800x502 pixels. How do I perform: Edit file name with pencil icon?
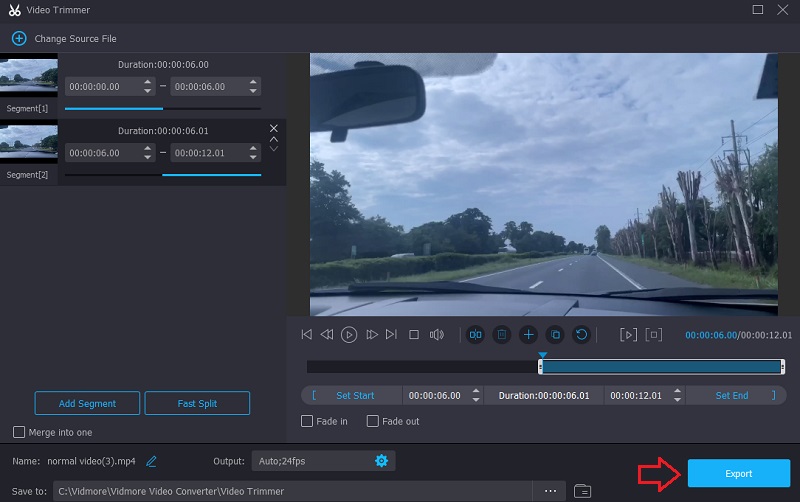pos(152,461)
